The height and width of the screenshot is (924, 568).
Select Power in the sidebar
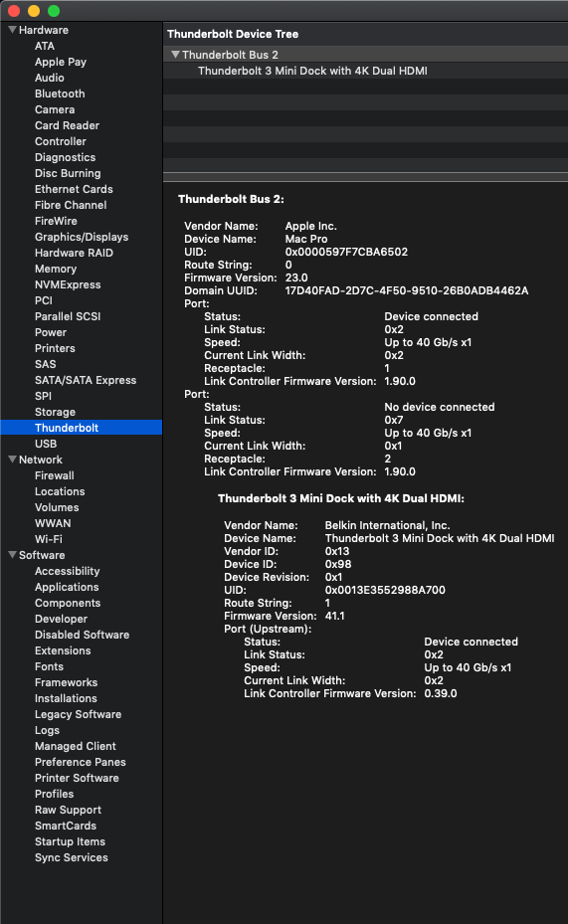(51, 332)
